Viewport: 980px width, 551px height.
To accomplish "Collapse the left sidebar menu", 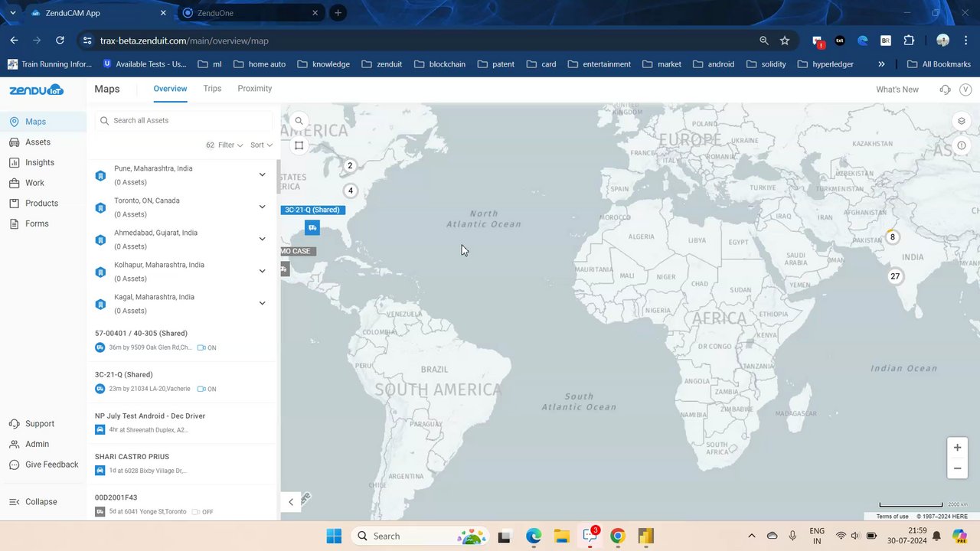I will coord(41,502).
